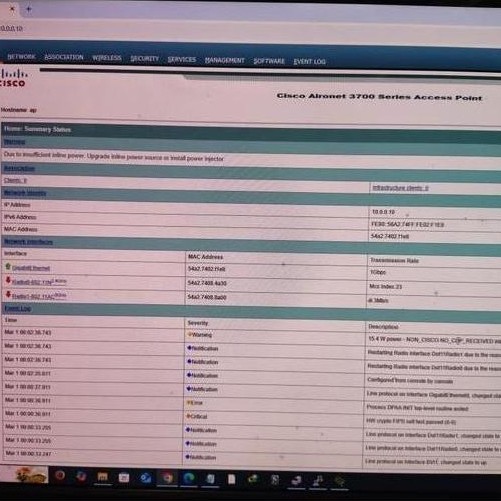The image size is (501, 501).
Task: Open the ASSOCIATION menu
Action: pos(64,57)
